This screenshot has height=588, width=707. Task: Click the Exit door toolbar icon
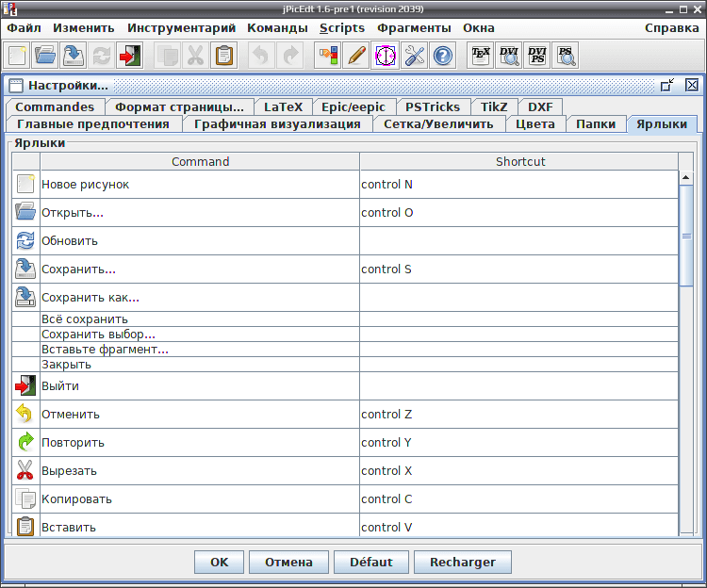(129, 56)
